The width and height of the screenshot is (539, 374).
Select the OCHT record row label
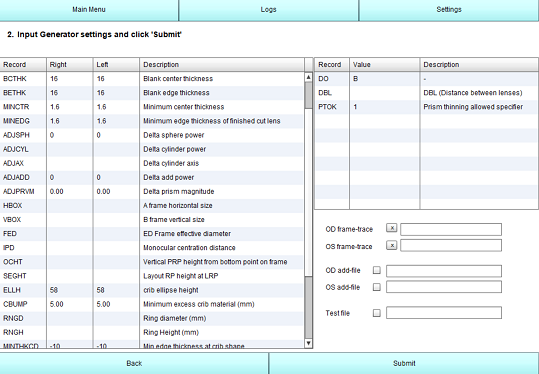(13, 262)
